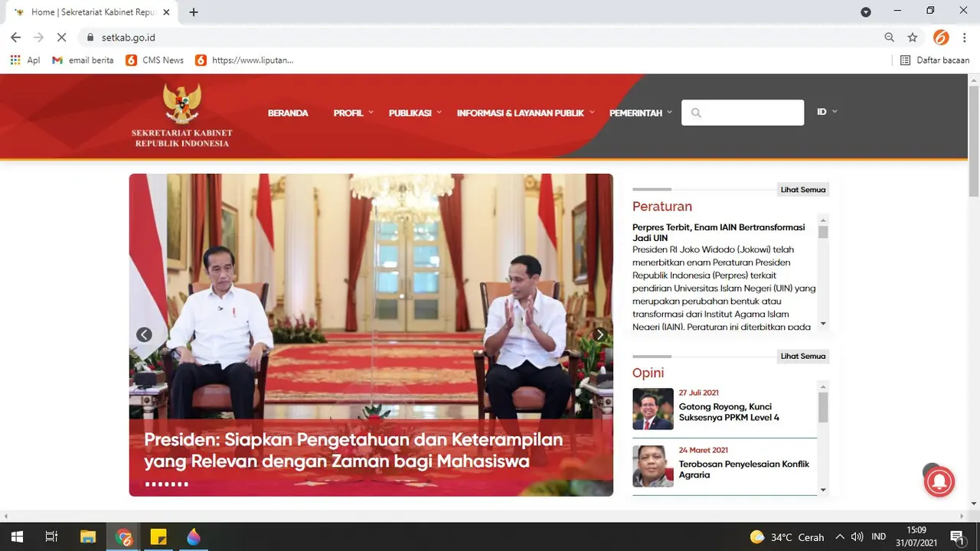Click the Gotong Royong opinion author thumbnail
Screen dimensions: 980x551
pos(653,409)
